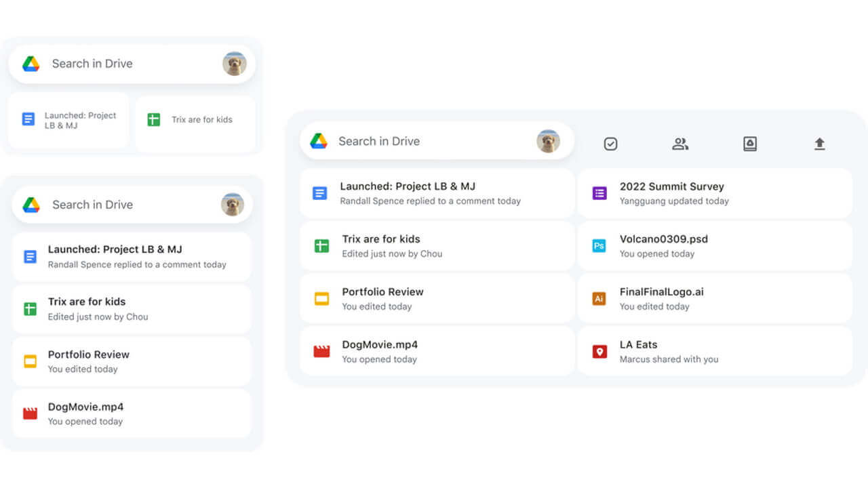Click the Illustrator icon beside FinalFinalLogo.ai

tap(599, 298)
